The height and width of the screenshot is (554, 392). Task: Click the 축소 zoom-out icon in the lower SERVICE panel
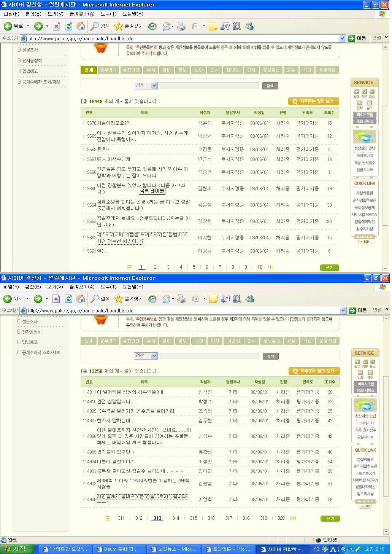(x=373, y=362)
